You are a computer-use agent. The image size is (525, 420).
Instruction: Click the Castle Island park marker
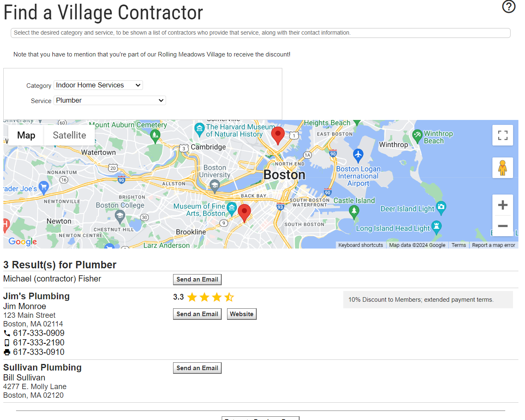[354, 212]
